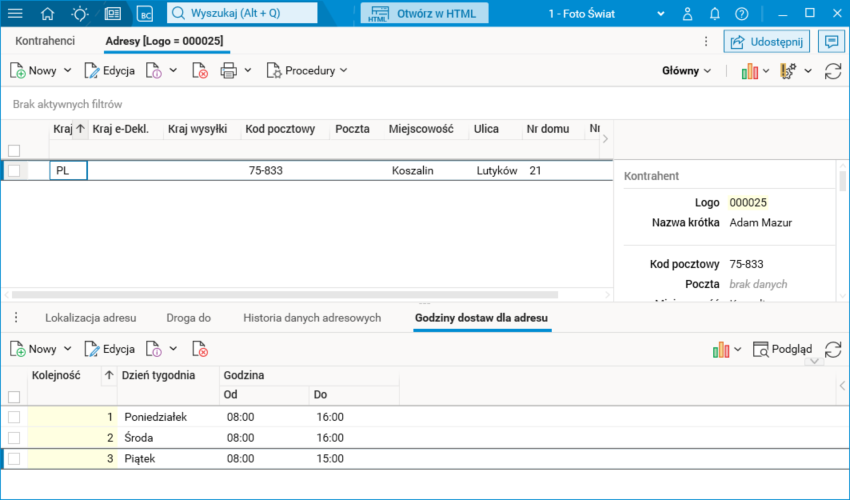Click the Koszalin cell
The image size is (850, 500).
pyautogui.click(x=413, y=170)
